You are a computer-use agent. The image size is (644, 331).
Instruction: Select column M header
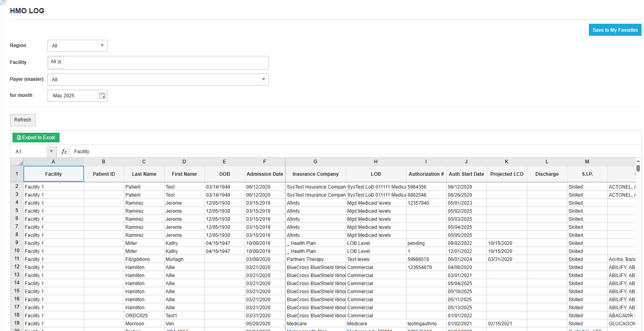pos(587,162)
